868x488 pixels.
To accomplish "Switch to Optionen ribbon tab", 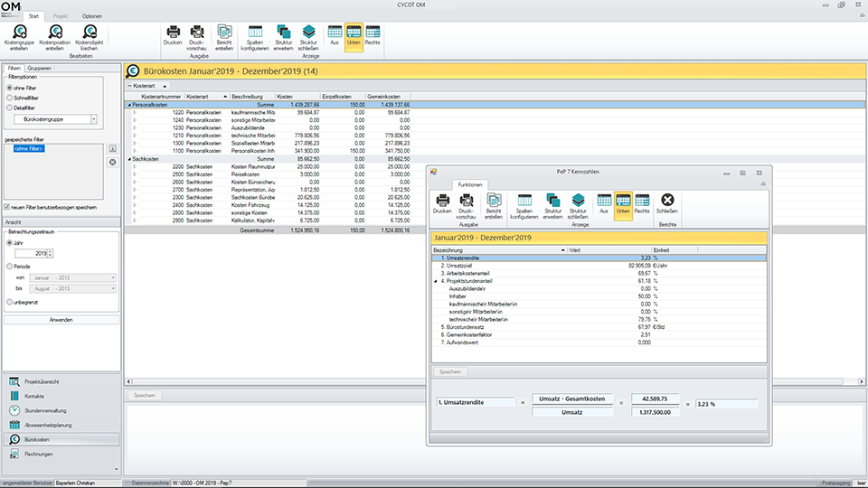I will 92,16.
